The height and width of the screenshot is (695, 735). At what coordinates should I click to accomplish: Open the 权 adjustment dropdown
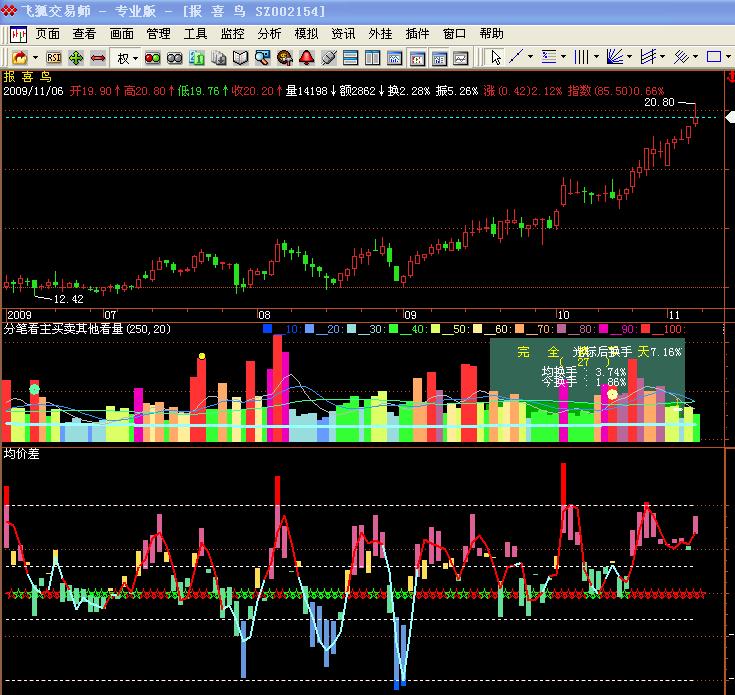pos(127,58)
